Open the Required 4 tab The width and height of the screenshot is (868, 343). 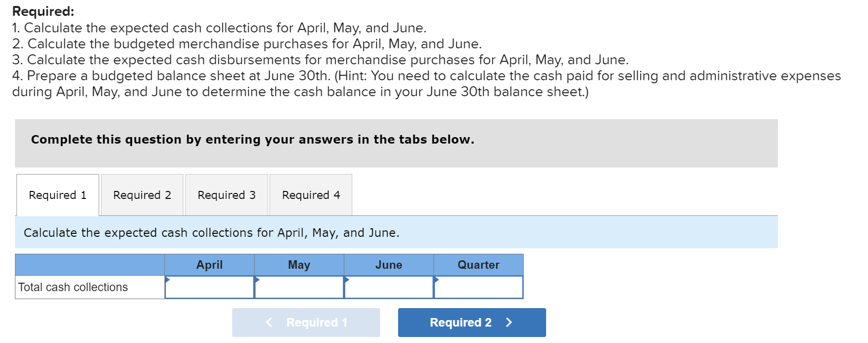click(310, 194)
